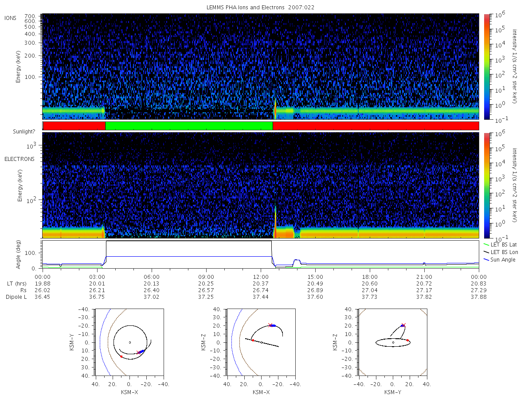This screenshot has width=532, height=399.
Task: Click the red X marker in KSM-Y/KSM-Z plot
Action: coord(403,325)
